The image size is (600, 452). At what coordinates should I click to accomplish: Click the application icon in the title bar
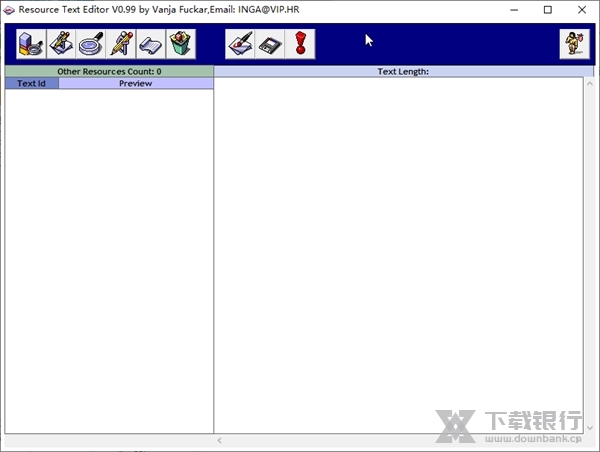click(x=8, y=10)
